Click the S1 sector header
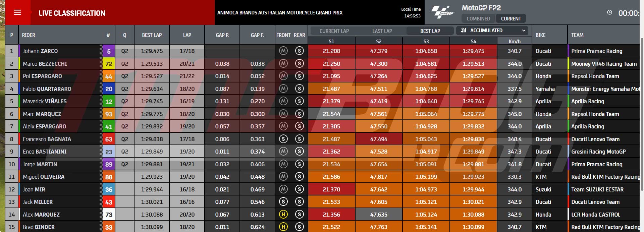Viewport: 644px width, 232px height. pyautogui.click(x=331, y=41)
